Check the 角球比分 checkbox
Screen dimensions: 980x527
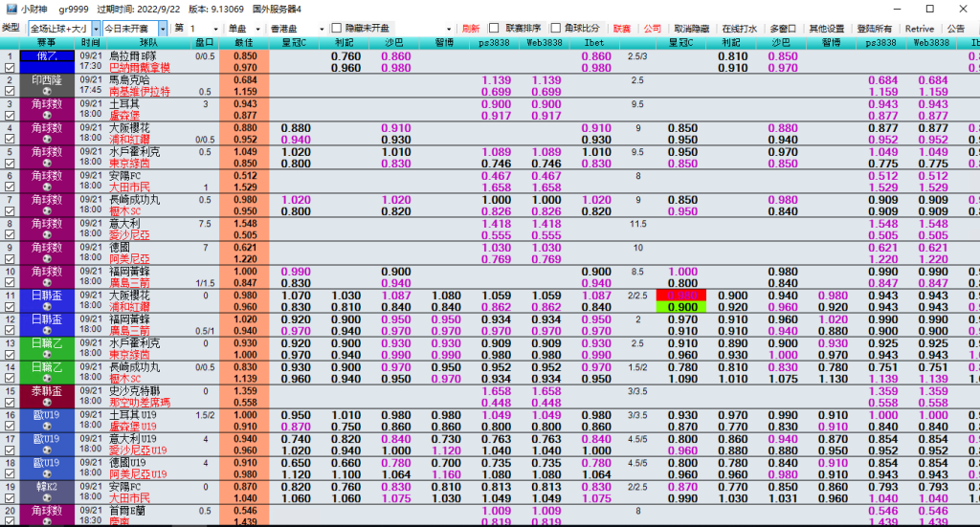click(x=556, y=29)
